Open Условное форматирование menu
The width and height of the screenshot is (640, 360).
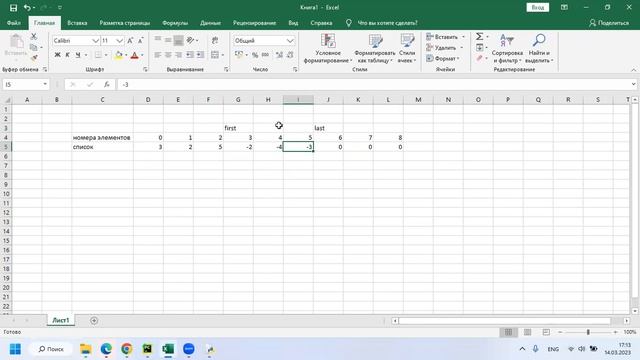(x=328, y=49)
